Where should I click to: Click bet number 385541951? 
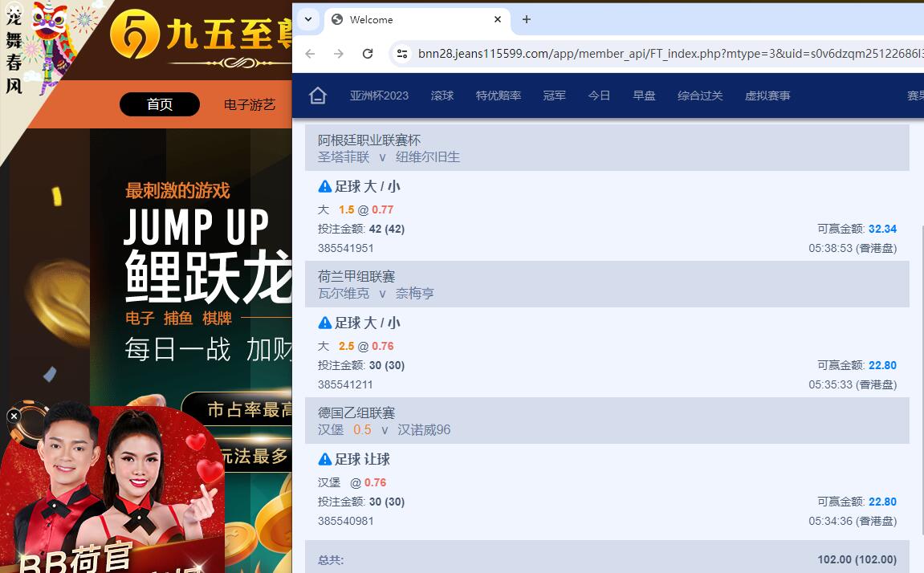pos(346,248)
